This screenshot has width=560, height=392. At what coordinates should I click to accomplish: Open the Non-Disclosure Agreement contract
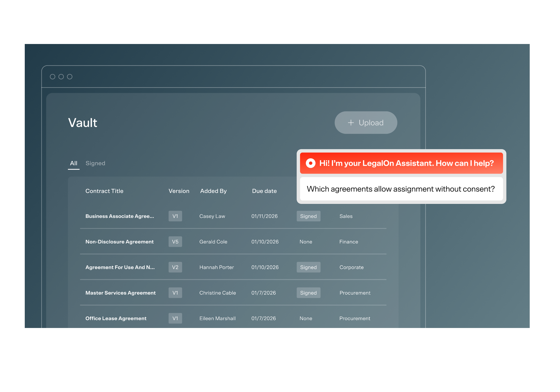click(x=119, y=242)
